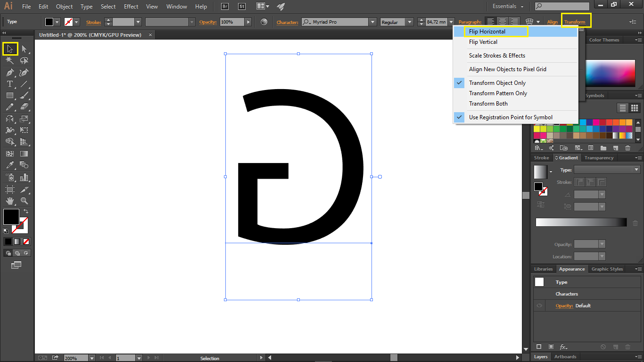
Task: Select the Zoom magnifier tool
Action: click(x=24, y=201)
